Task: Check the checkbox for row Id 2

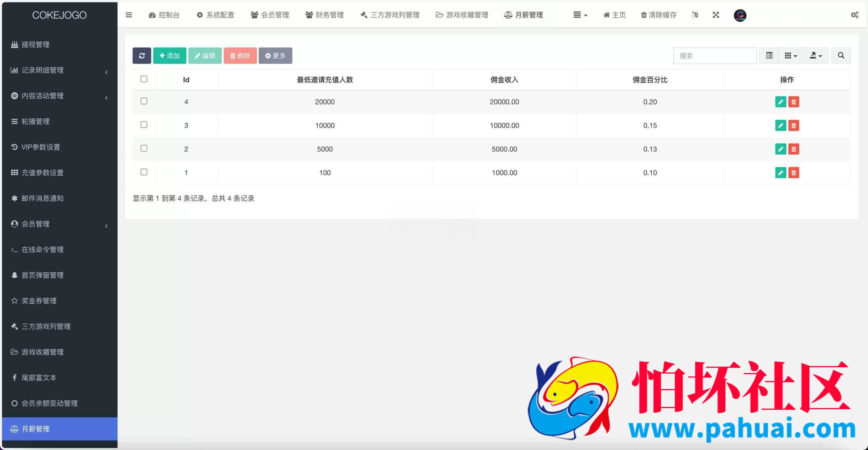Action: point(144,148)
